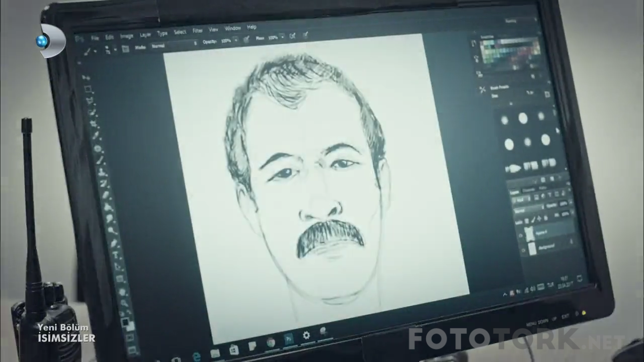Enable airbrush mode in options bar
644x362 pixels.
[292, 36]
